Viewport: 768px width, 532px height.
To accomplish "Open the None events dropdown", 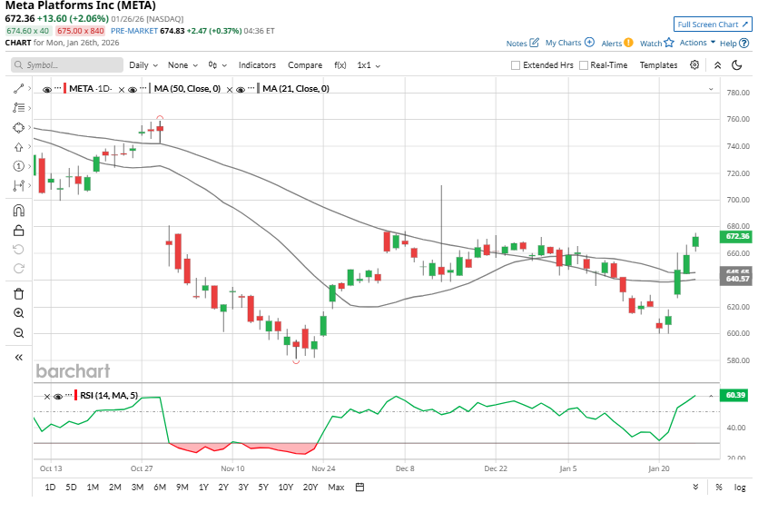I will tap(182, 65).
